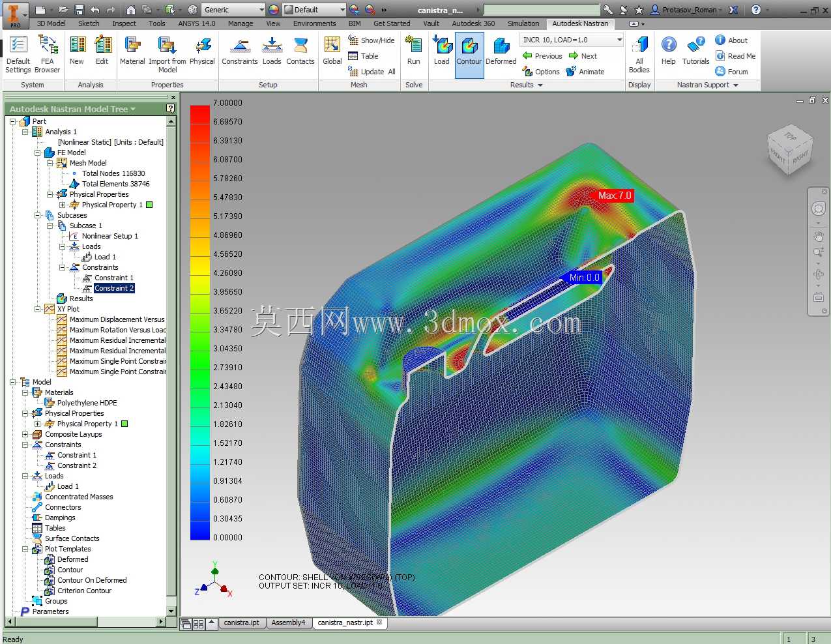Screen dimensions: 831x644
Task: Select Load 1 under Subcase 1 Loads
Action: [105, 257]
